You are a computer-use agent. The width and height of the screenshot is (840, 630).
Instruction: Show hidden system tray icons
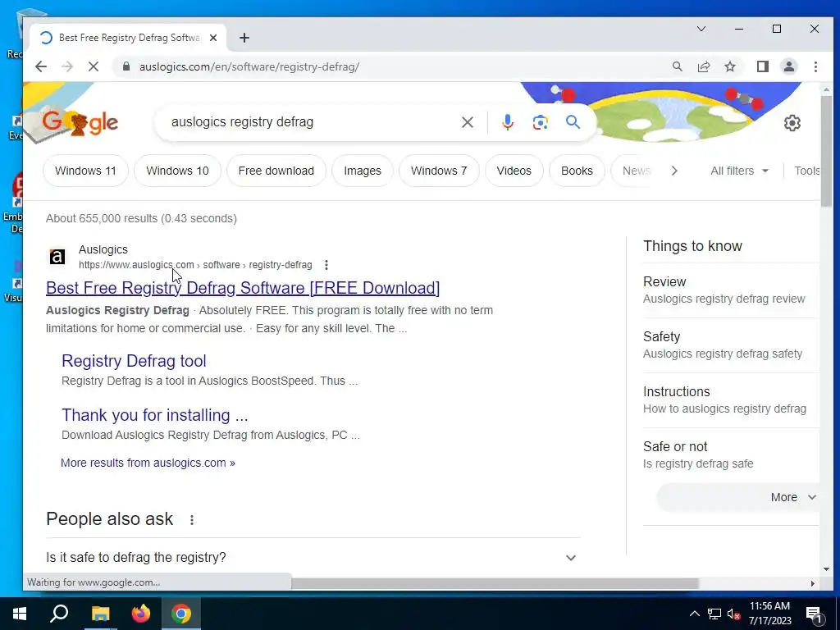click(694, 614)
